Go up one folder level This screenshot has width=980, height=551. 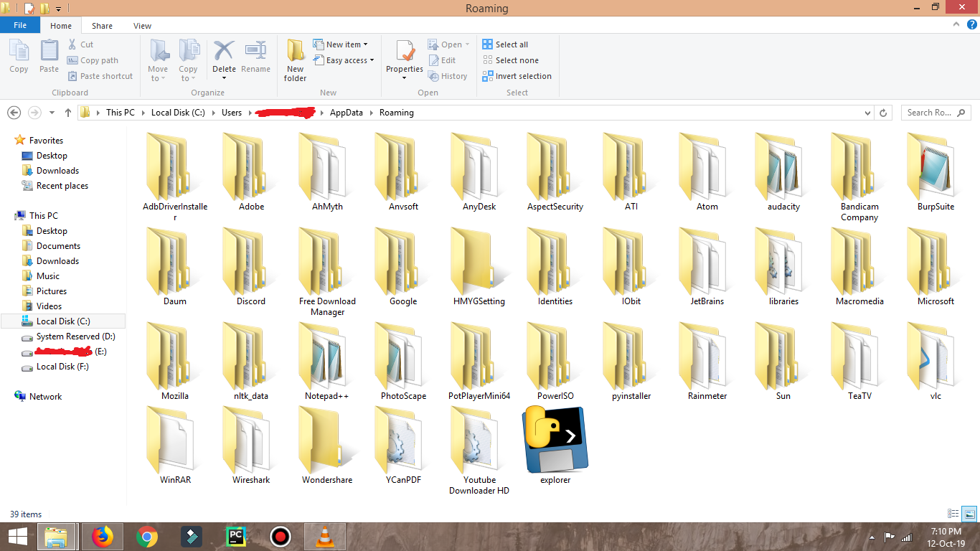(68, 113)
